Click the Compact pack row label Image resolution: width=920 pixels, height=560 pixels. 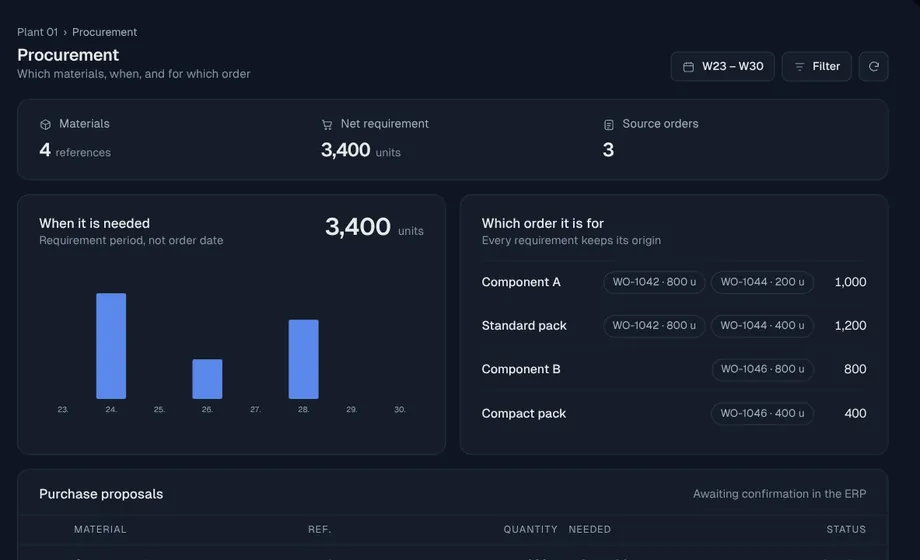pos(524,414)
